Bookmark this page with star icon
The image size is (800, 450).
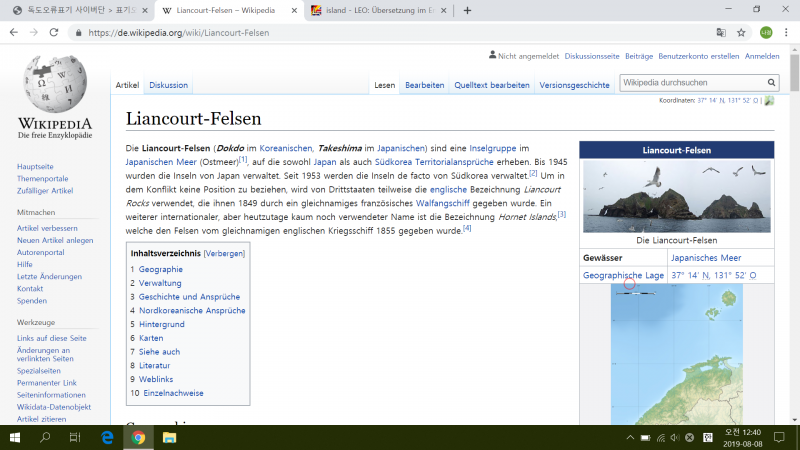click(x=741, y=32)
